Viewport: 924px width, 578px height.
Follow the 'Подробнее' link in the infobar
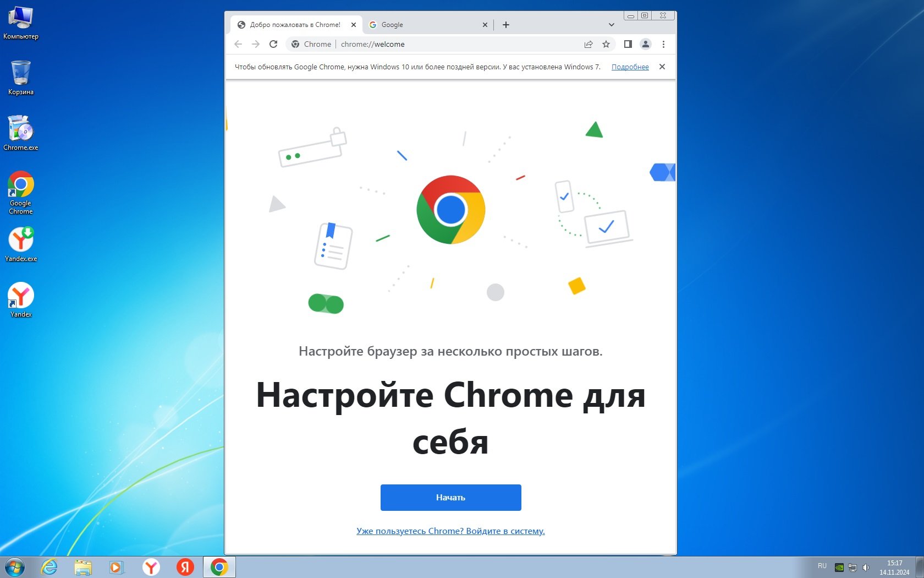630,67
